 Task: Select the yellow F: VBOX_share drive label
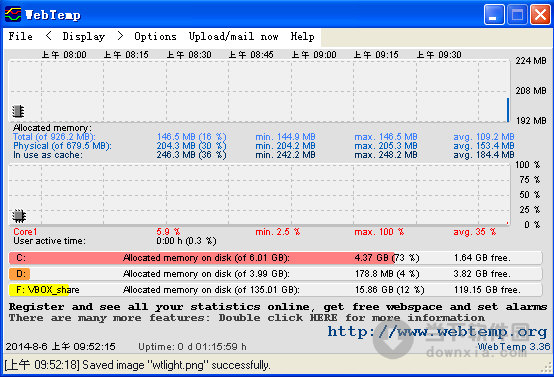(x=39, y=290)
